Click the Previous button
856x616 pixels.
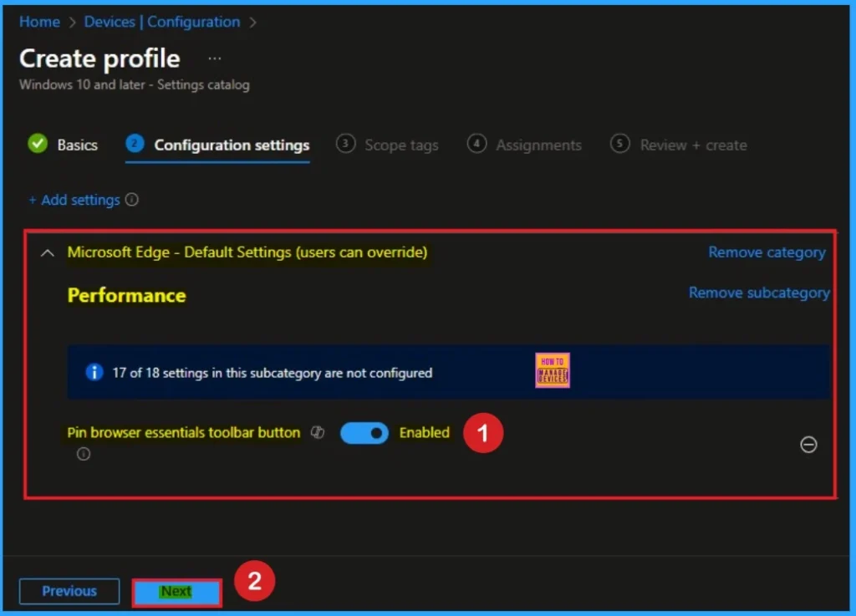(69, 591)
